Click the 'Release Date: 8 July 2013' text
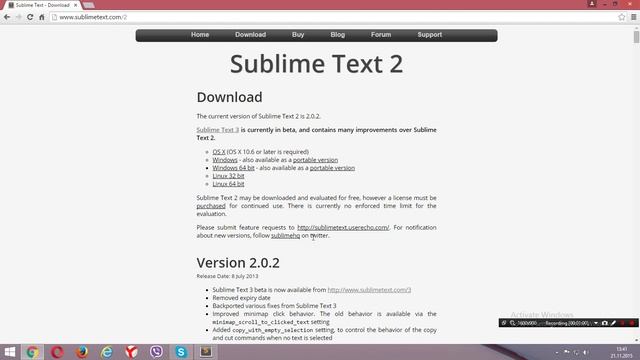The width and height of the screenshot is (640, 360). pos(227,276)
